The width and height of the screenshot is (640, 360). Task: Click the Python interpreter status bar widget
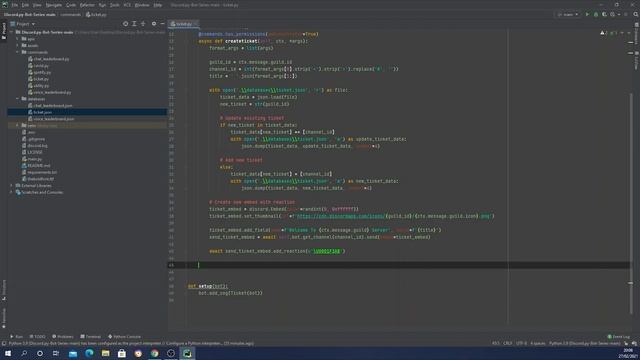[584, 343]
